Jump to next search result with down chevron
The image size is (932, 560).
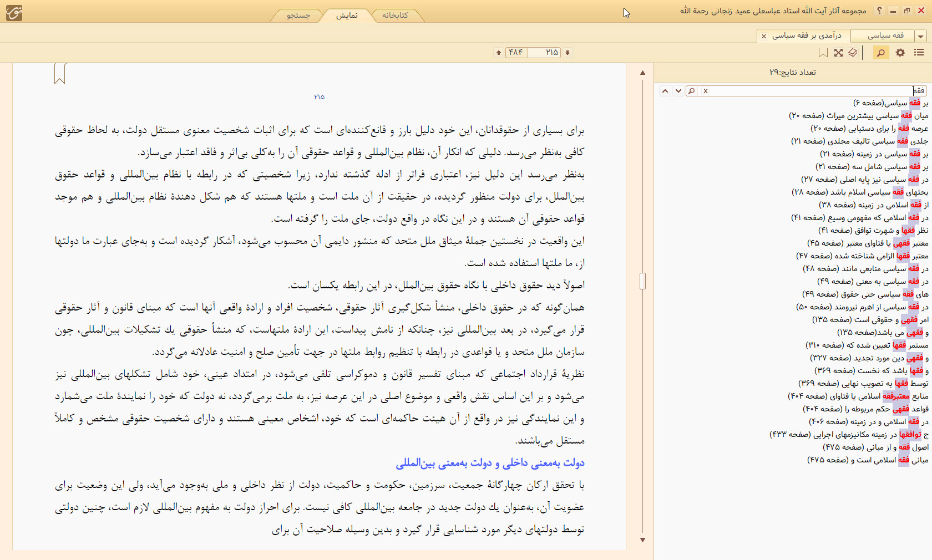pos(678,91)
